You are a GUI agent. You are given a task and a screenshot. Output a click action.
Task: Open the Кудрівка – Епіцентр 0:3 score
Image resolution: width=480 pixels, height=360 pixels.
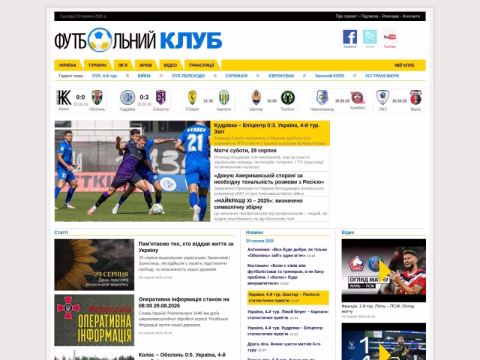(x=144, y=97)
